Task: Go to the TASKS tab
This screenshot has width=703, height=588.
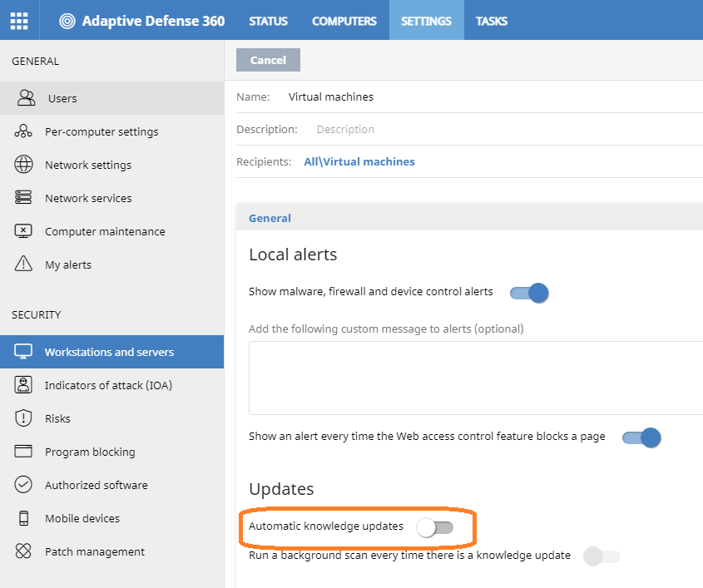Action: pos(492,21)
